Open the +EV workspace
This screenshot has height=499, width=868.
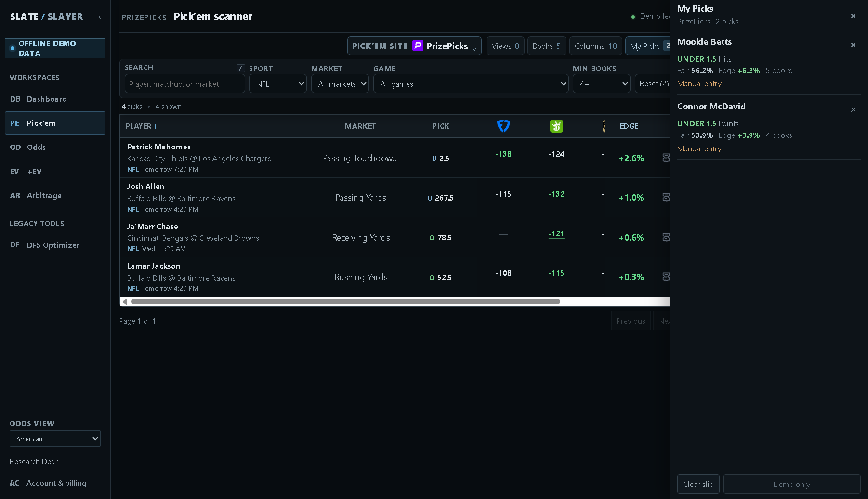[x=55, y=171]
